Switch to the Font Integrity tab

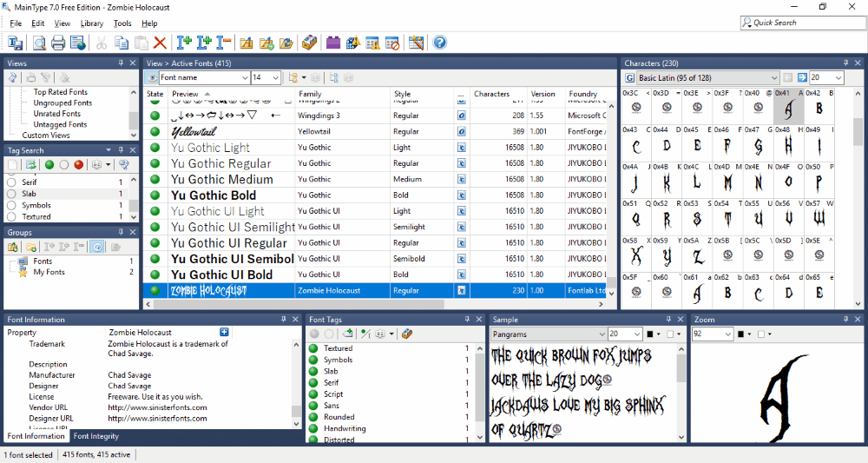tap(96, 436)
